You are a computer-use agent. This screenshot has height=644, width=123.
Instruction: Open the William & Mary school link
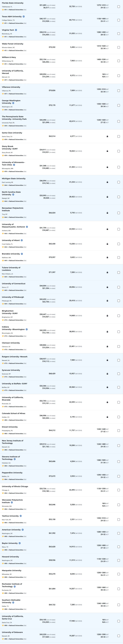[9, 57]
